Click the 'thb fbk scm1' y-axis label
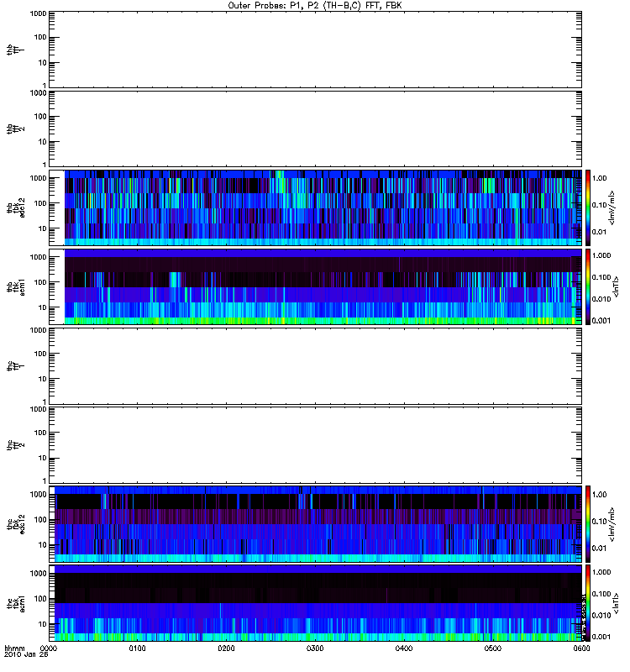This screenshot has width=630, height=672. 16,287
